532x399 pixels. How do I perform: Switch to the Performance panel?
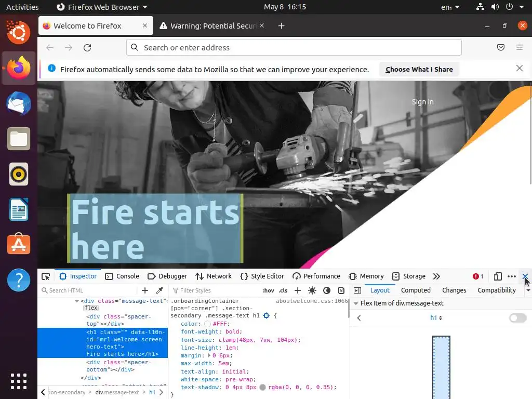point(316,276)
